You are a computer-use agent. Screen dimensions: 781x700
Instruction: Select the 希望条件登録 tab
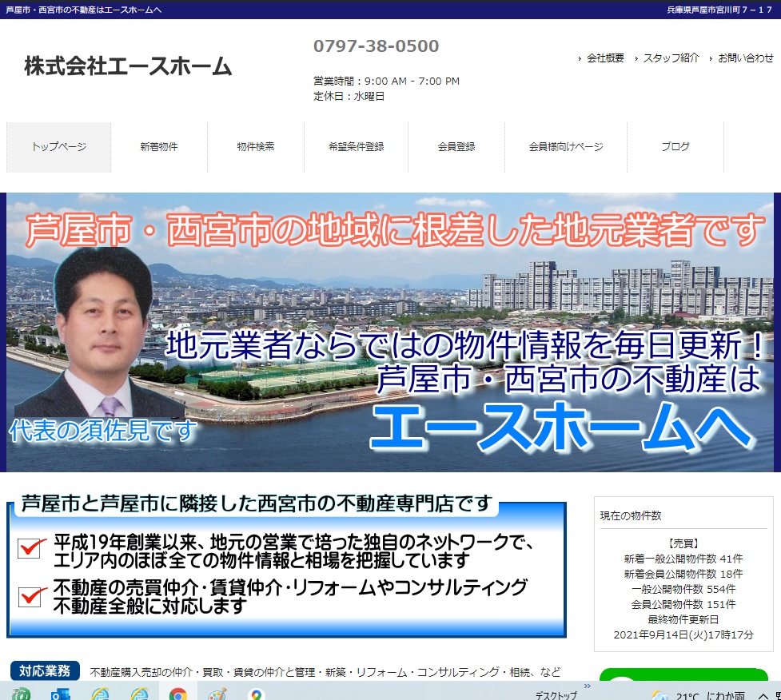[357, 147]
